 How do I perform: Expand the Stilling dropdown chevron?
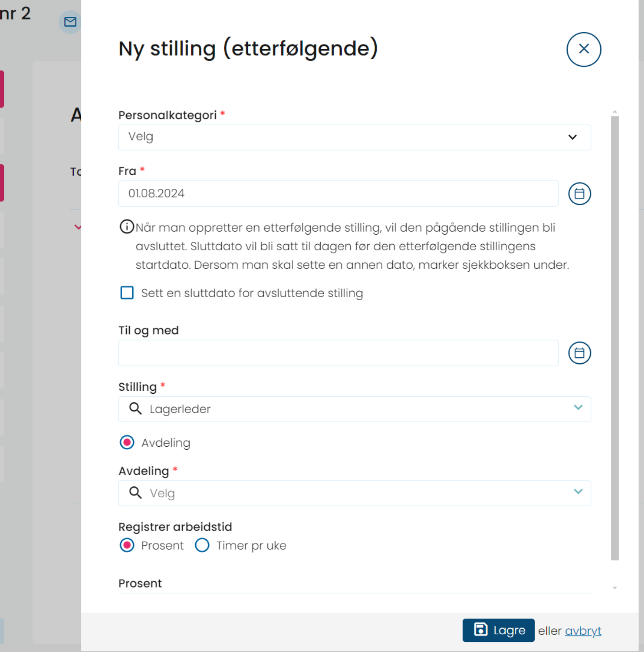click(x=578, y=407)
